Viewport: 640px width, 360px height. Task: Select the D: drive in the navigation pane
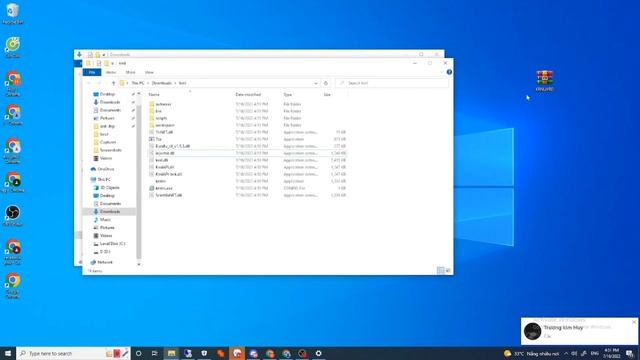[104, 252]
